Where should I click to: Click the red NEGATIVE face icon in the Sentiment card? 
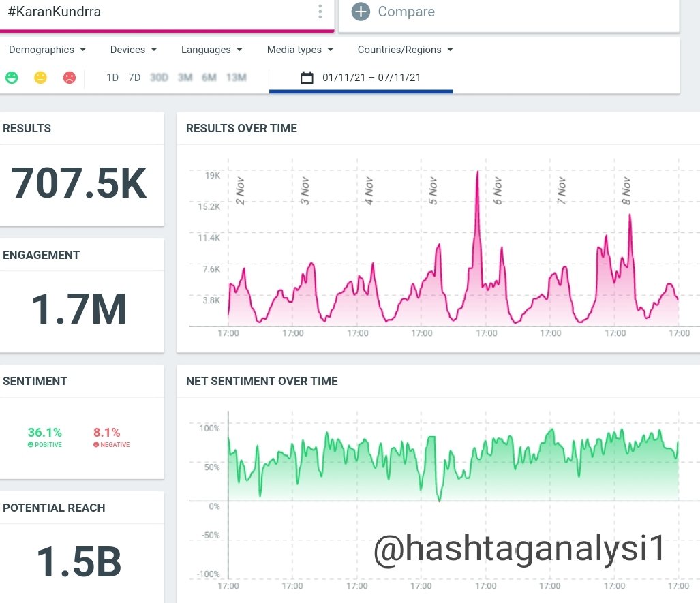tap(96, 444)
